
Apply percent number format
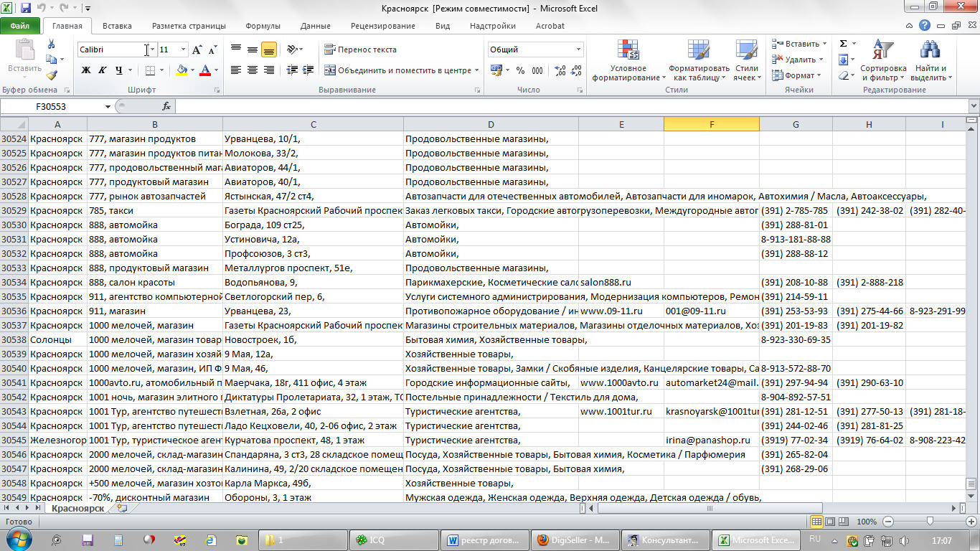[x=520, y=70]
